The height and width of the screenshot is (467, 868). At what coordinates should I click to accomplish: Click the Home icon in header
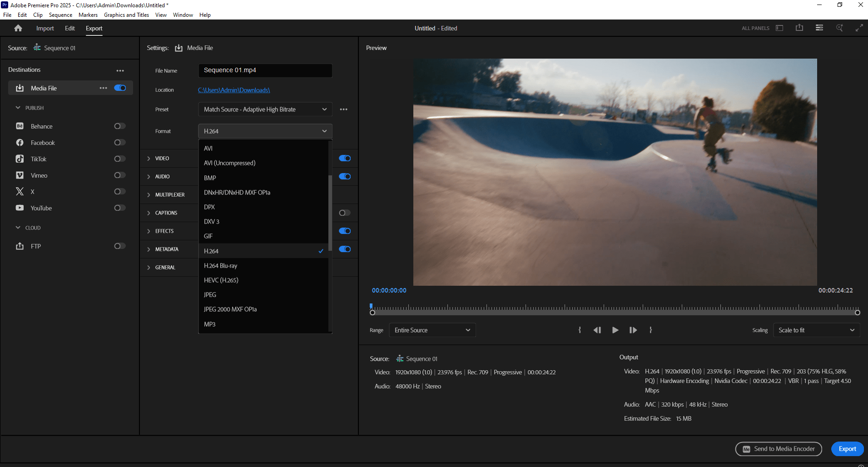click(x=18, y=28)
